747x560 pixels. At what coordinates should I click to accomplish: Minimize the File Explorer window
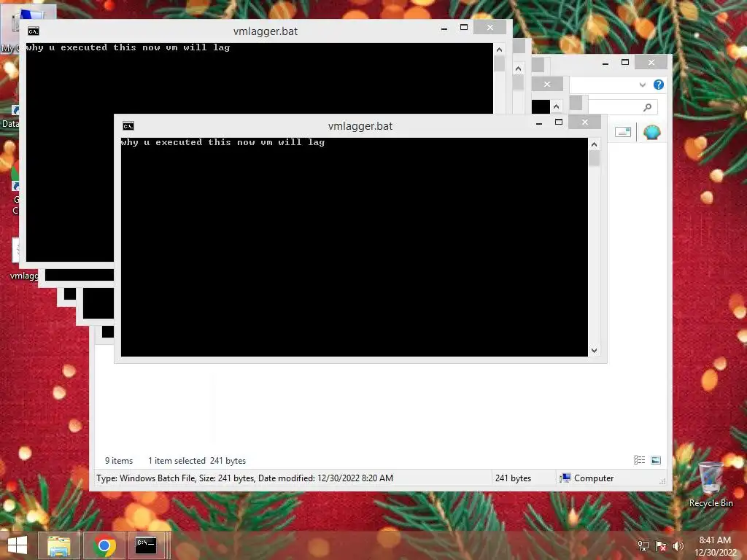pos(605,63)
